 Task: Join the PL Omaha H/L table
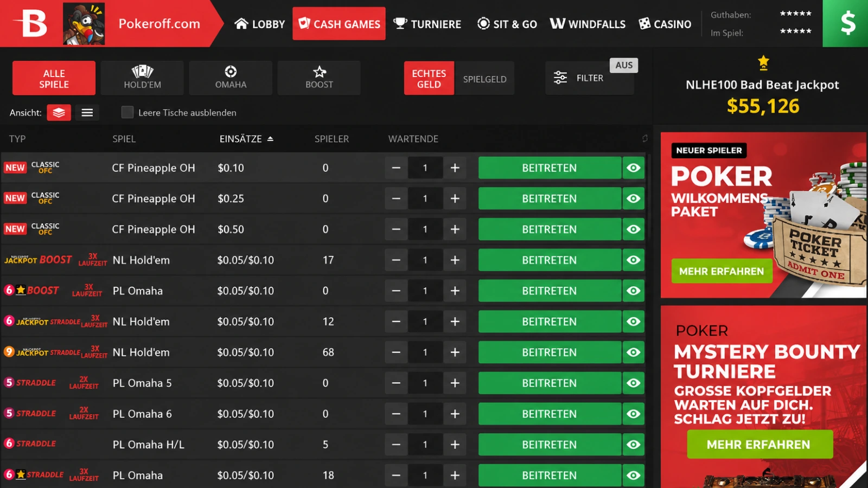549,445
